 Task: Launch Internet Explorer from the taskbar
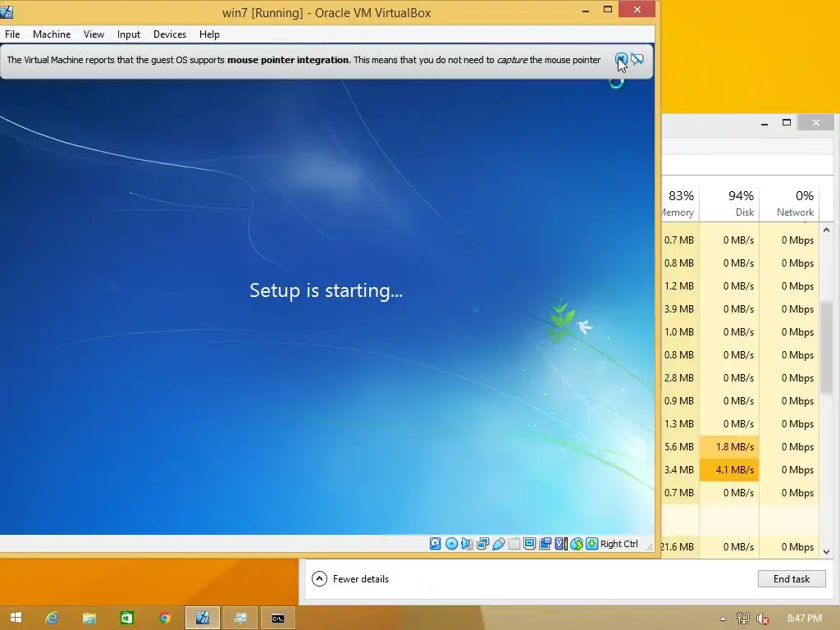[x=52, y=618]
